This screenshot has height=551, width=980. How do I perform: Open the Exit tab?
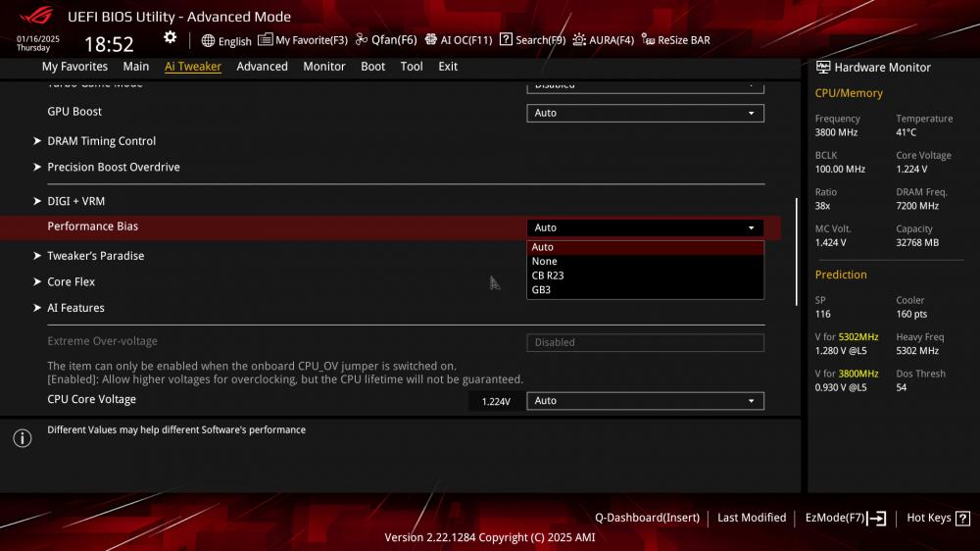point(448,67)
